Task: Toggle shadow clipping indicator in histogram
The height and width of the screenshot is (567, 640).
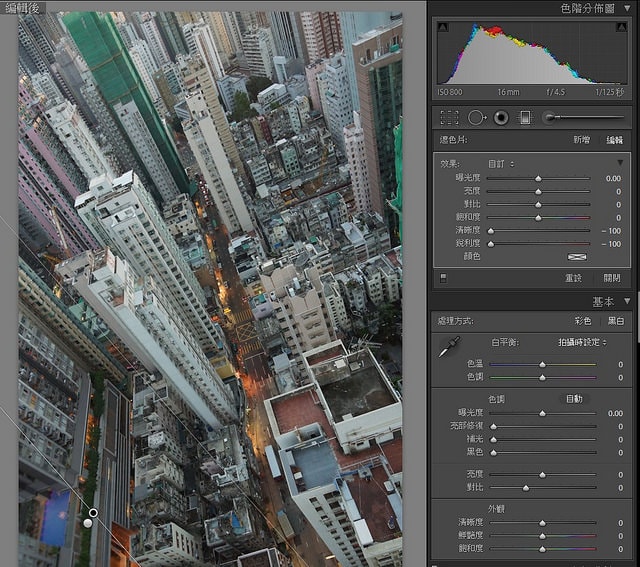Action: pyautogui.click(x=442, y=27)
